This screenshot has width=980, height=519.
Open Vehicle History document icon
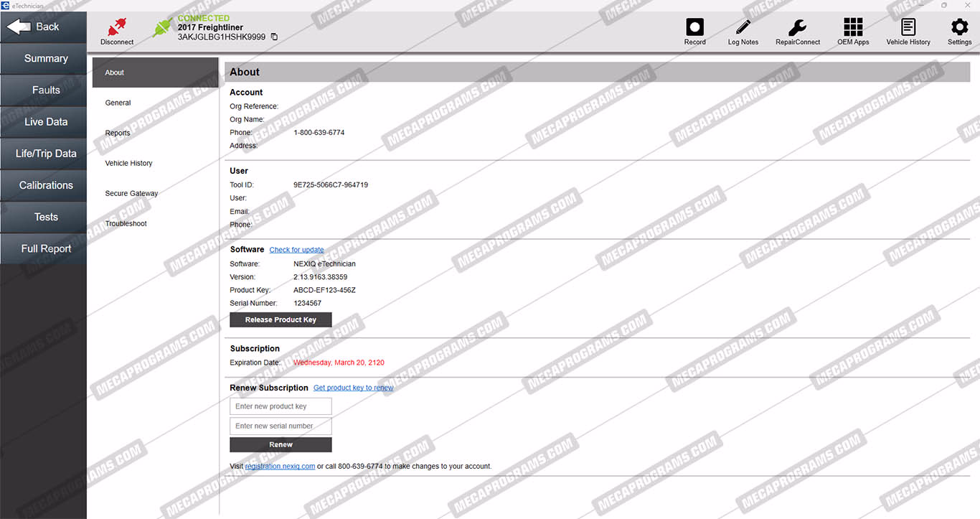pyautogui.click(x=908, y=27)
